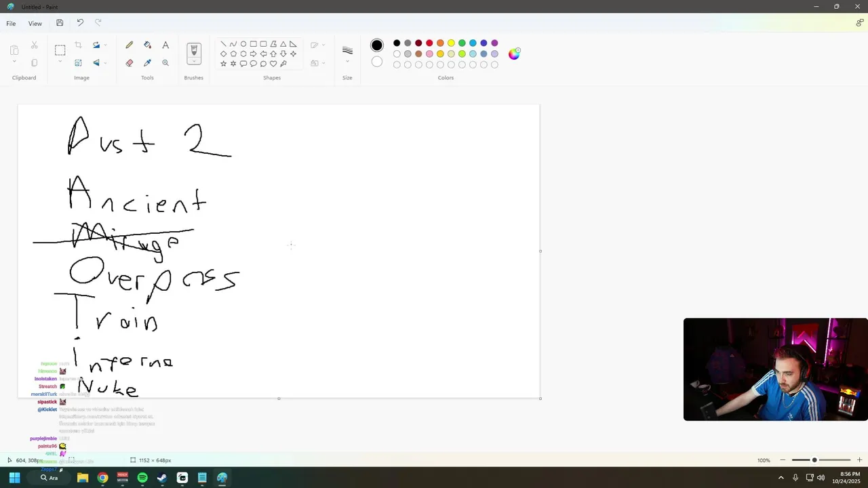868x488 pixels.
Task: Select the Pencil tool
Action: 130,45
